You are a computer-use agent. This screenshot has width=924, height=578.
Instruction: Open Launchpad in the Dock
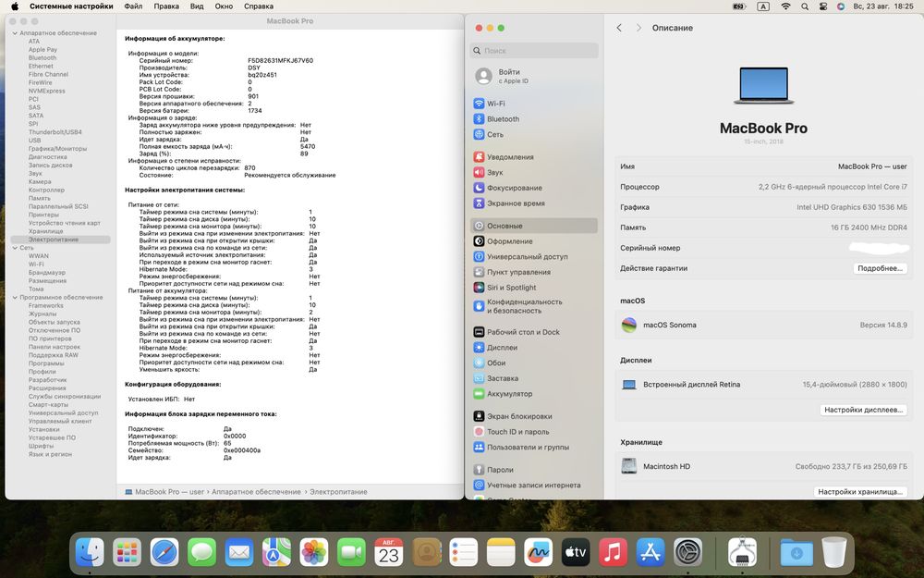(x=128, y=553)
